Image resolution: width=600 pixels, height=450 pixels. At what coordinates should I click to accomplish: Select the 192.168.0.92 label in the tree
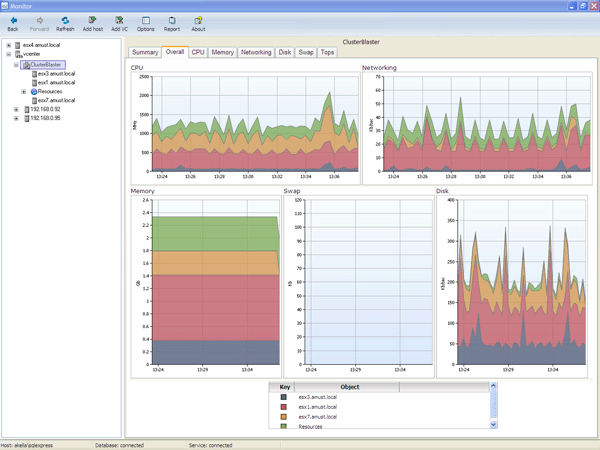(x=45, y=109)
